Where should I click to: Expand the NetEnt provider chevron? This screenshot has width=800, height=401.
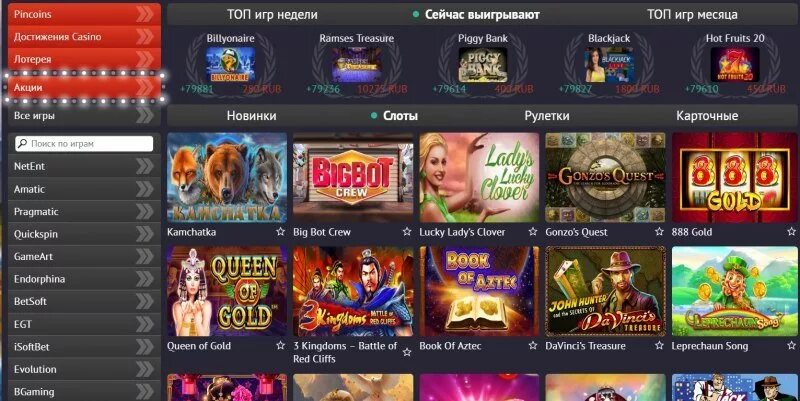145,166
